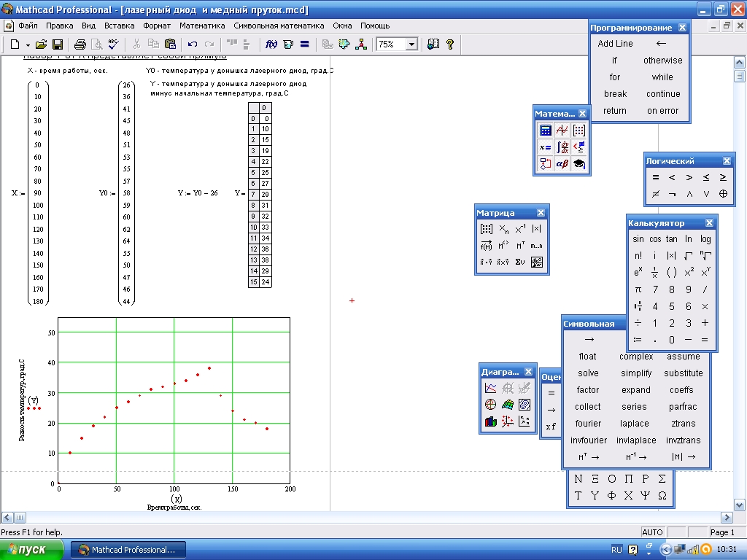Click the Help question mark icon
The image size is (747, 560).
449,44
